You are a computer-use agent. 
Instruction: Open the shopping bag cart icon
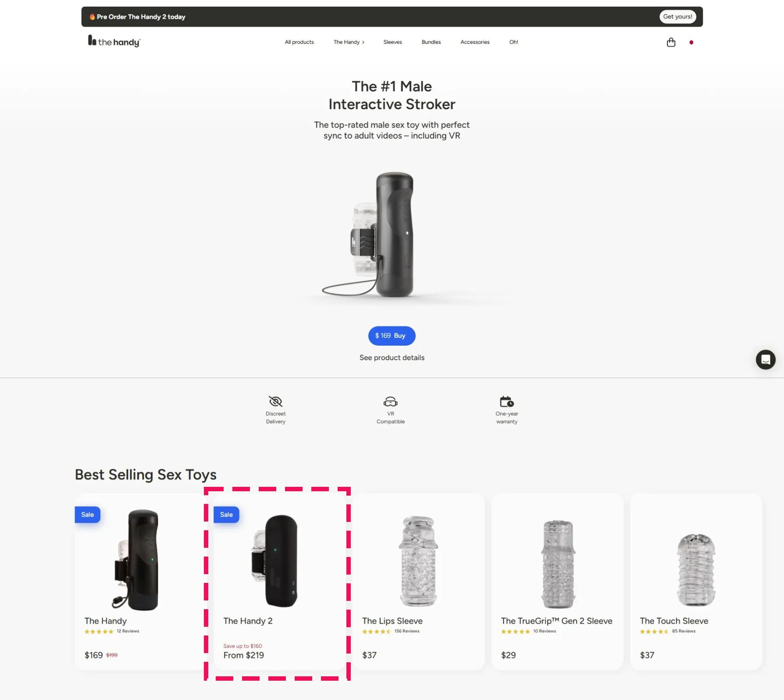(671, 42)
